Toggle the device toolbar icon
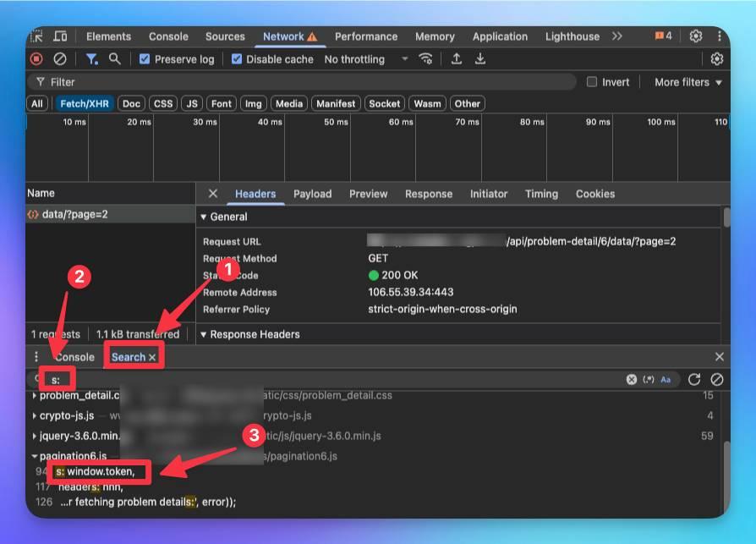Screen dimensions: 756x544 (60, 36)
